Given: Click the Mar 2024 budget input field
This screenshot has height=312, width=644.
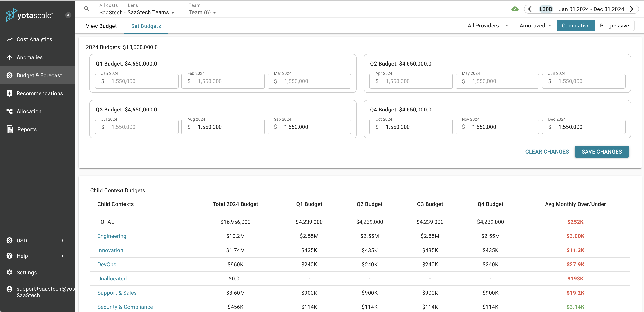Looking at the screenshot, I should click(x=309, y=81).
